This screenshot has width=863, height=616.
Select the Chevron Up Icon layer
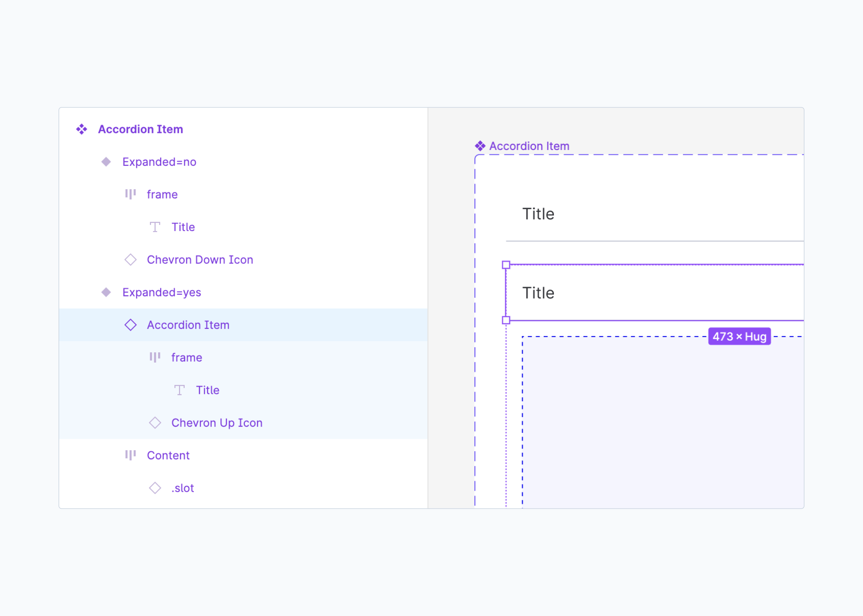[217, 423]
